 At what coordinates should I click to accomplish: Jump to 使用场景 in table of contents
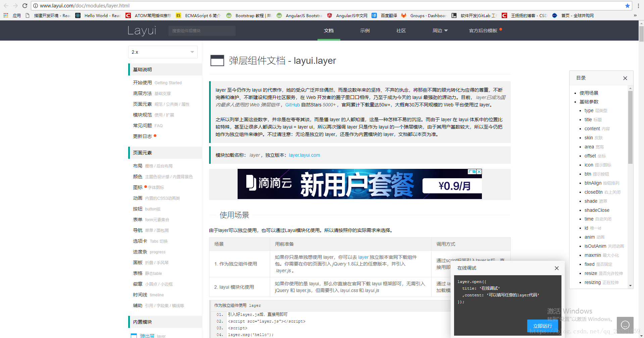click(x=589, y=93)
